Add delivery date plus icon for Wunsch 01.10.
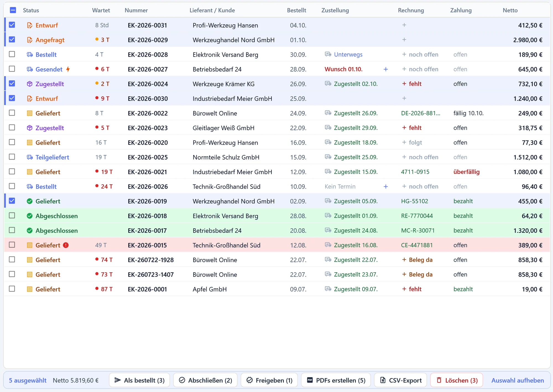Image resolution: width=553 pixels, height=392 pixels. pos(386,69)
